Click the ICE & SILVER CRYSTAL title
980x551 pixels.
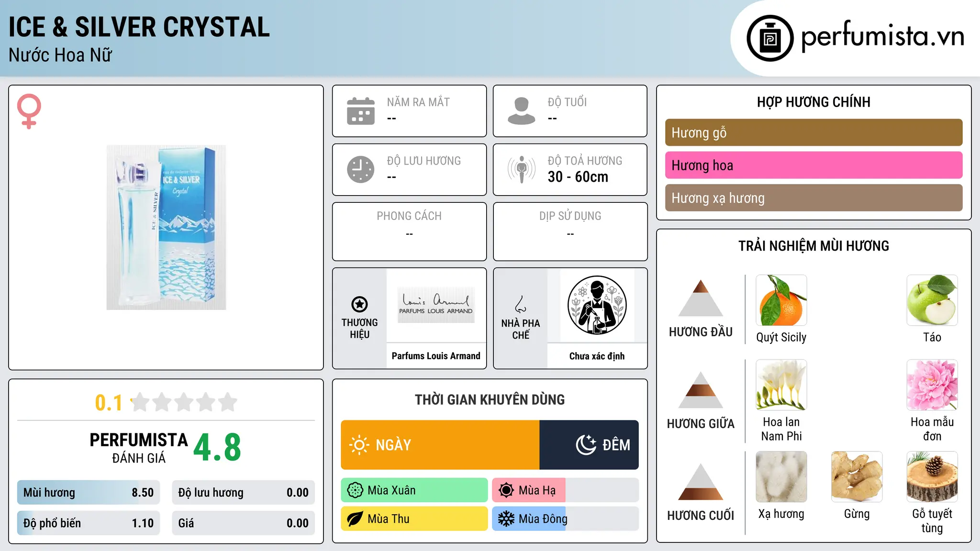139,27
